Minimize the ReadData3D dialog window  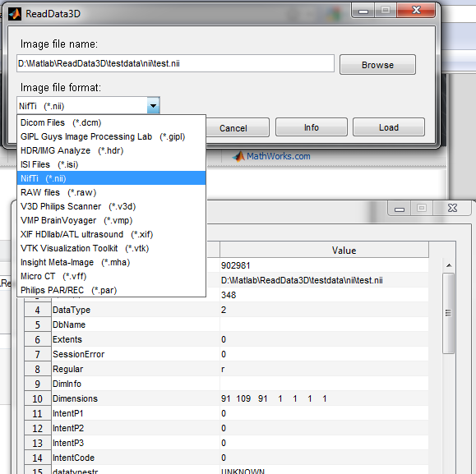363,11
